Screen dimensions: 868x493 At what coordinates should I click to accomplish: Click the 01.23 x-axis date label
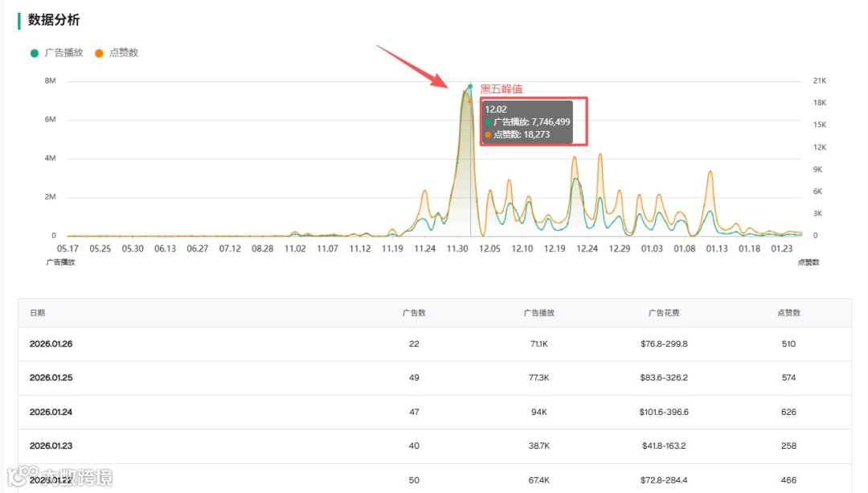[x=782, y=249]
